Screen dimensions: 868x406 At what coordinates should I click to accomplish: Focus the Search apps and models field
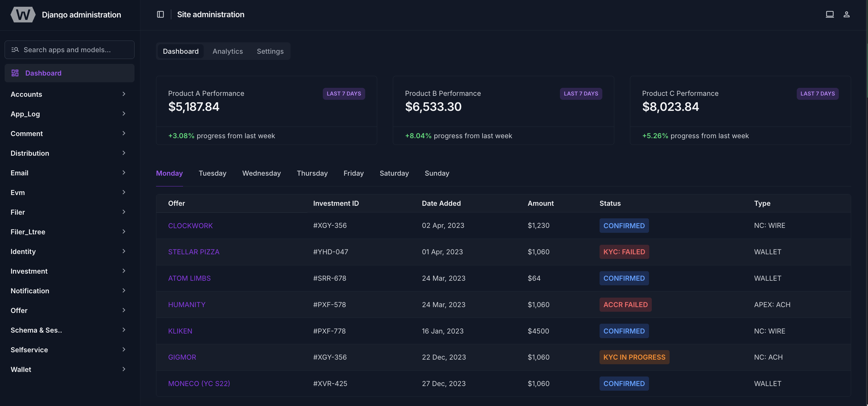coord(74,50)
